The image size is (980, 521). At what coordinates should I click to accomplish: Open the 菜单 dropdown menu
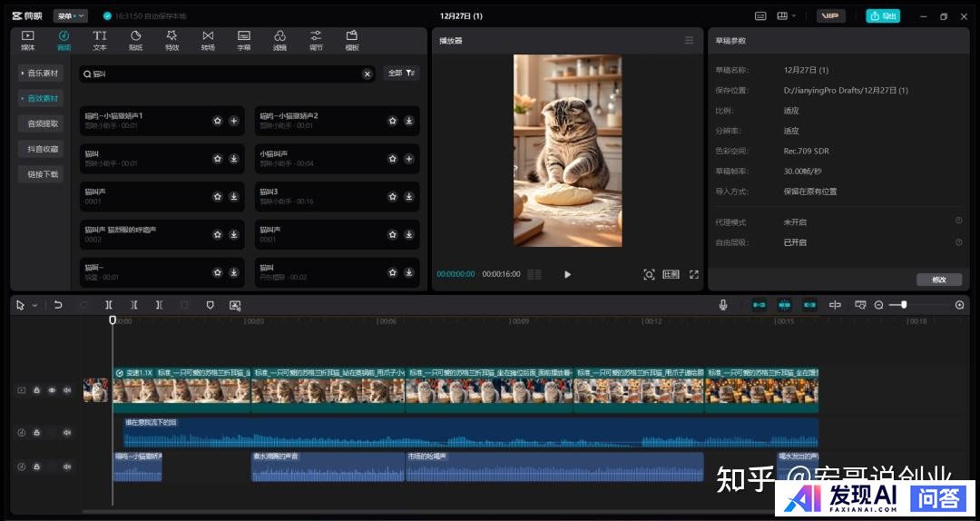(70, 15)
